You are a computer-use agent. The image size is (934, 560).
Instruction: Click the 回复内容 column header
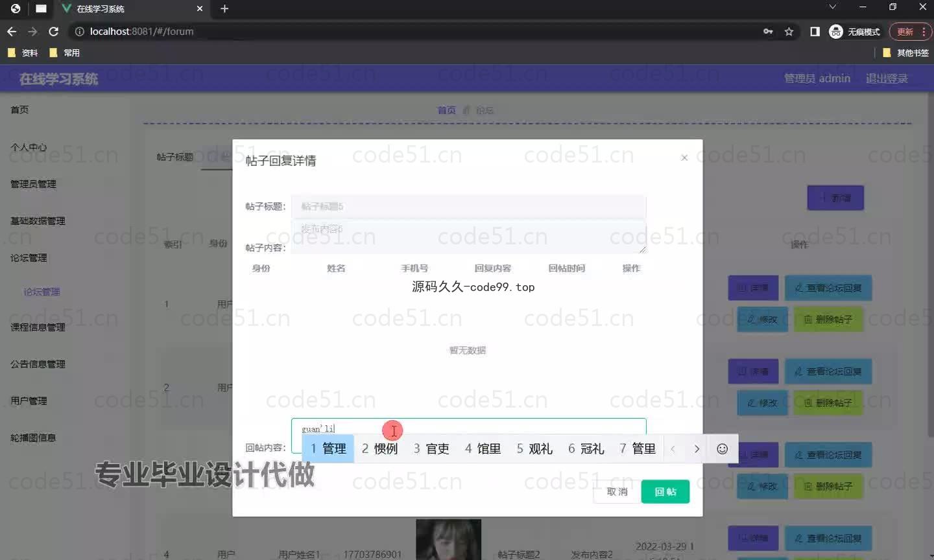tap(492, 268)
